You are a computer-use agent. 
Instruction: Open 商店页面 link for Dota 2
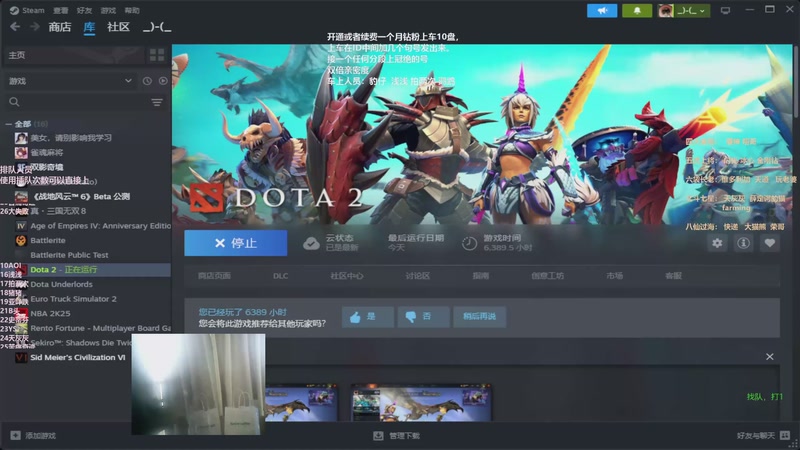click(x=214, y=276)
